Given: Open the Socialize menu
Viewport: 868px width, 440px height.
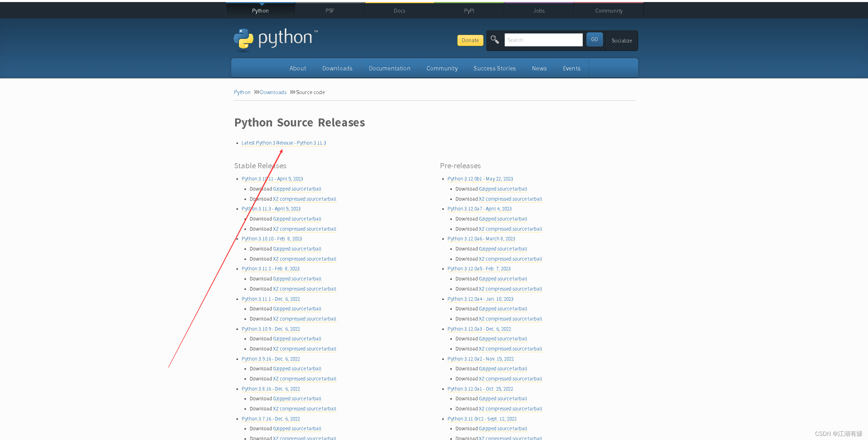Looking at the screenshot, I should point(622,41).
